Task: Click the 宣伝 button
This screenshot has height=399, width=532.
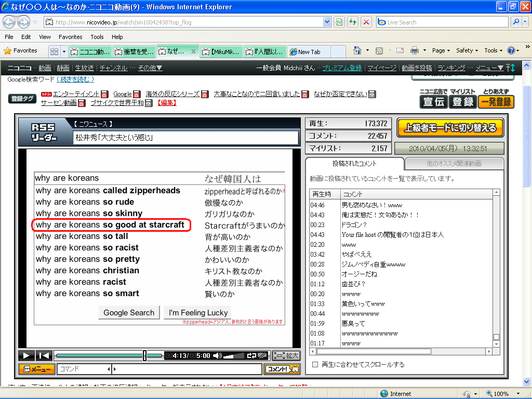Action: pyautogui.click(x=434, y=102)
